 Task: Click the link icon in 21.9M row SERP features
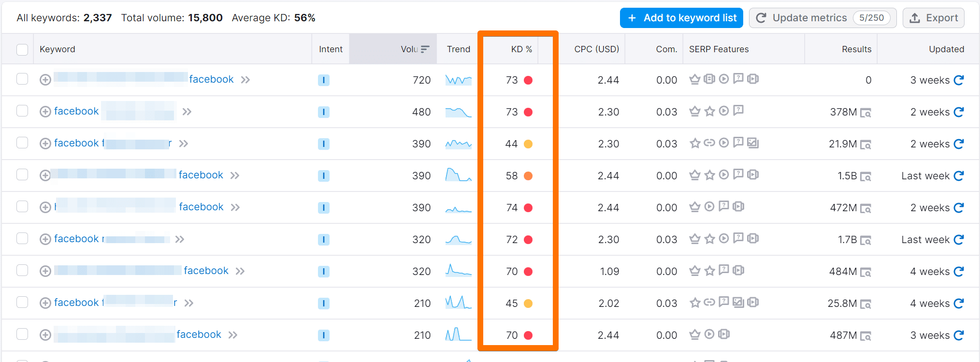click(x=709, y=143)
